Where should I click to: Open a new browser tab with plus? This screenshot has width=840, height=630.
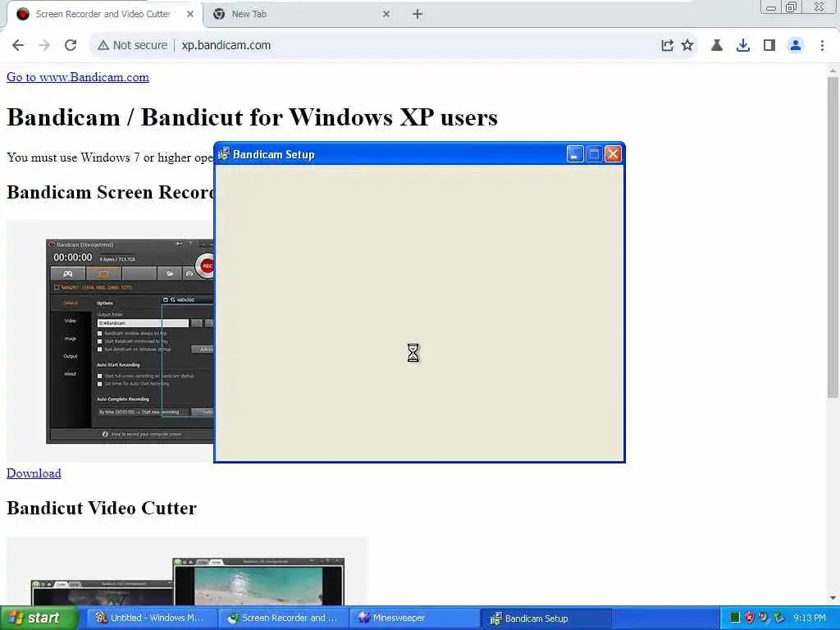(418, 15)
